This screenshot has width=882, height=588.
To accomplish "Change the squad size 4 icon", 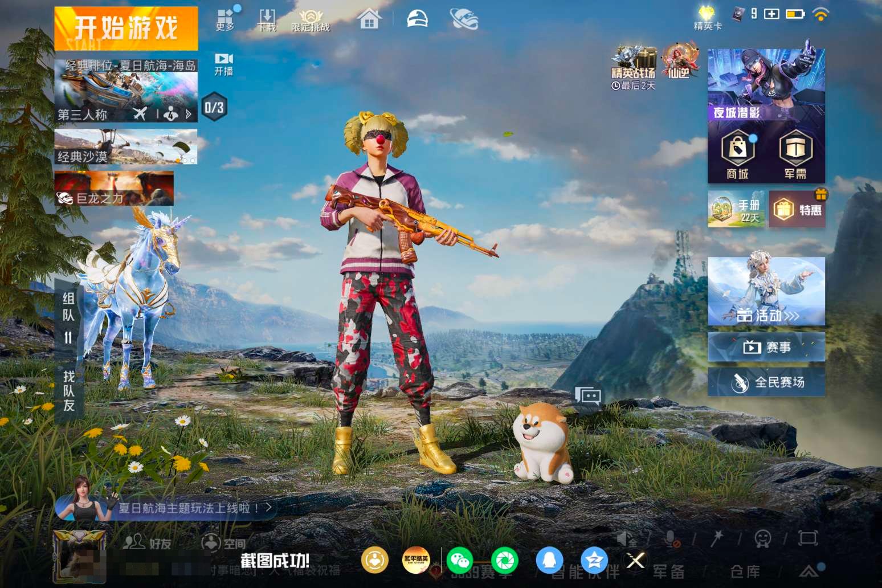I will point(170,114).
